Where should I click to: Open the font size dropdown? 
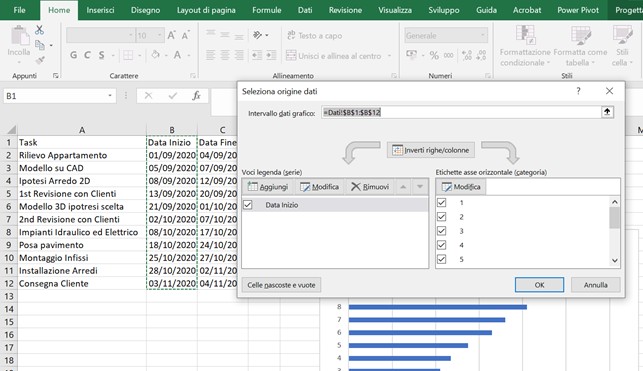pyautogui.click(x=160, y=36)
